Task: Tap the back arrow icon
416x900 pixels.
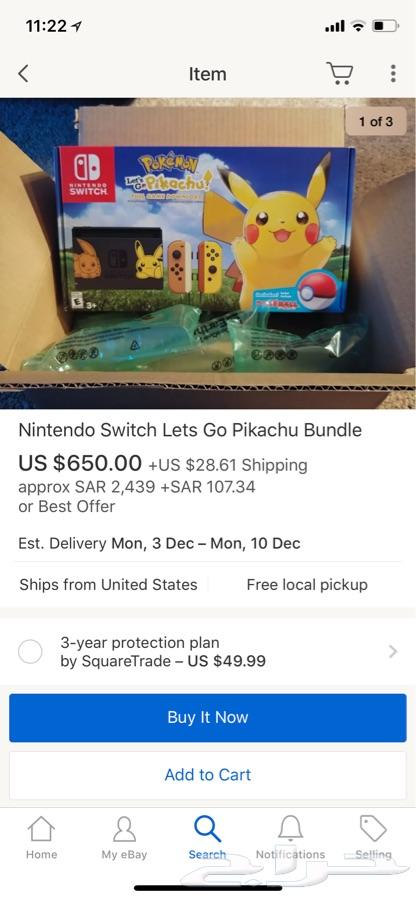Action: point(23,74)
